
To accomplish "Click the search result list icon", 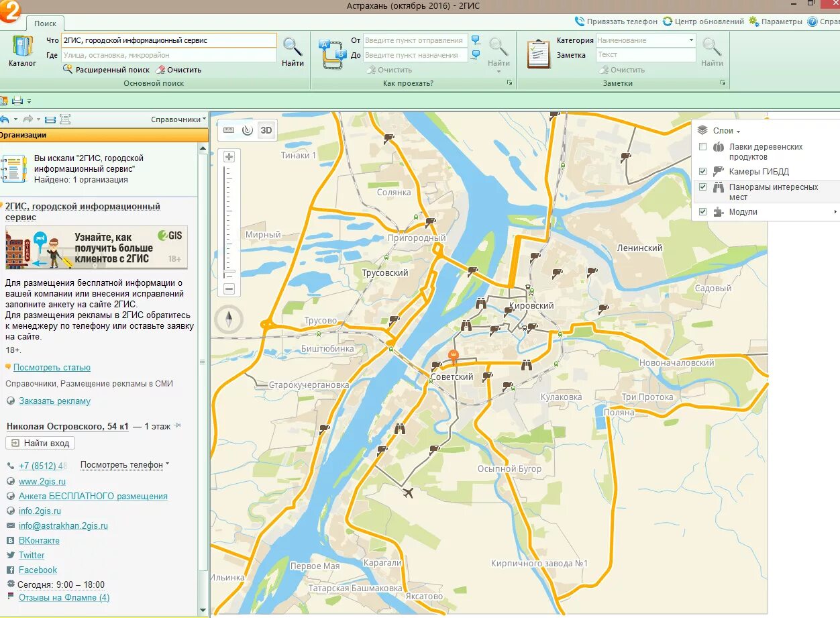I will point(13,169).
